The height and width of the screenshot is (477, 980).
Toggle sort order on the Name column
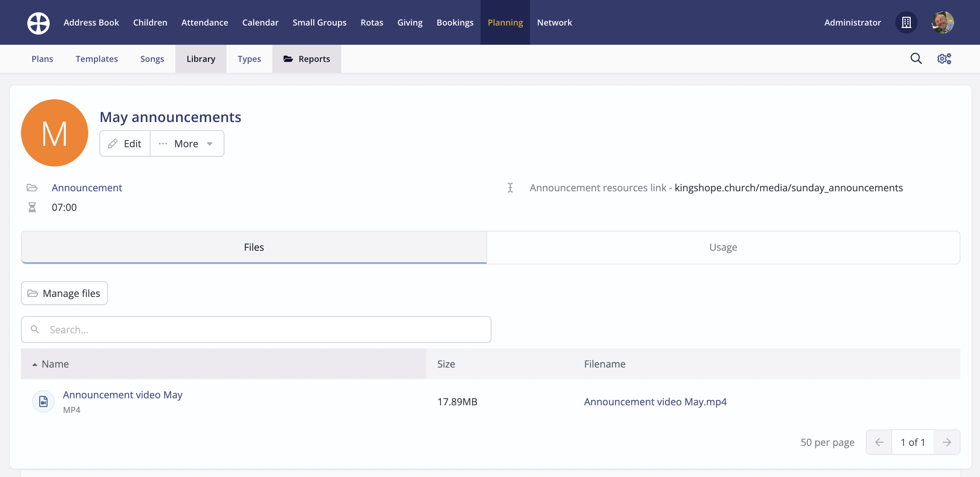tap(55, 364)
